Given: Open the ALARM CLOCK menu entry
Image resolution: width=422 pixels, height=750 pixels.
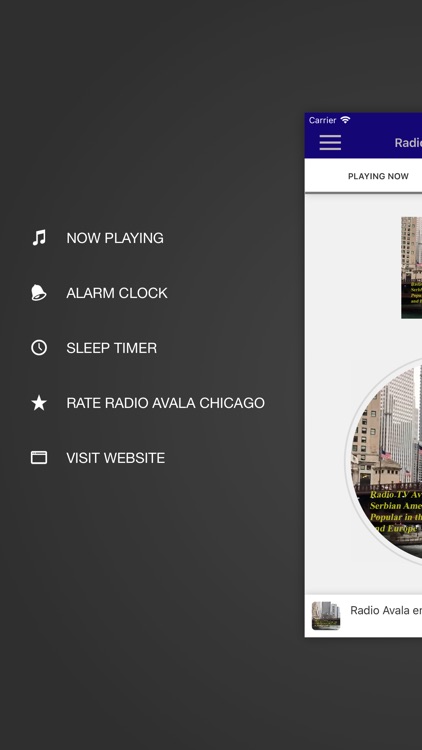Looking at the screenshot, I should coord(117,293).
